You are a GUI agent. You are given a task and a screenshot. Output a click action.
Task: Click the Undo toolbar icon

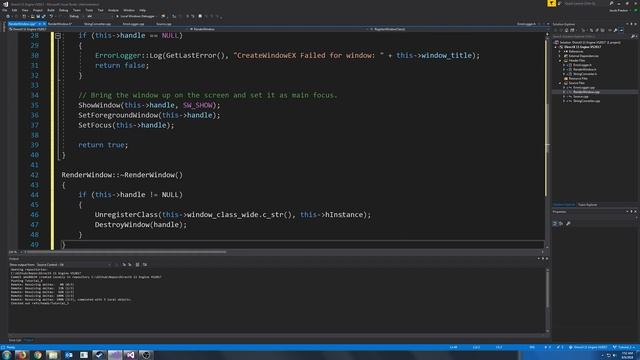point(51,16)
